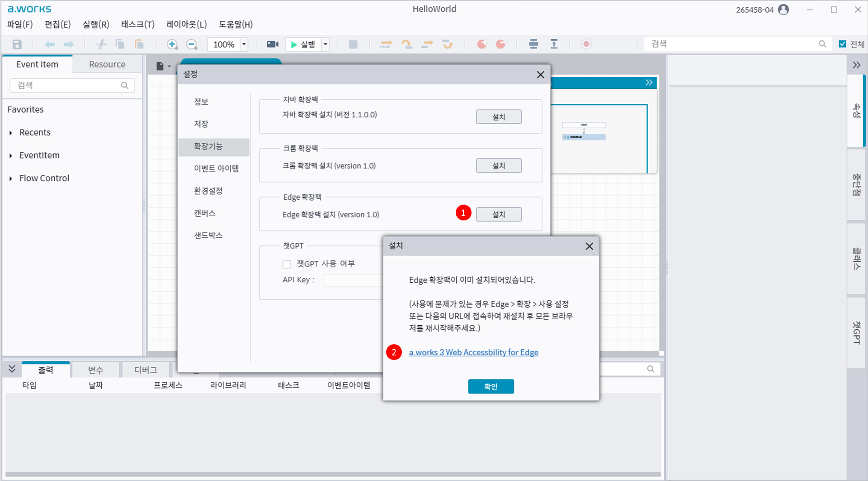
Task: Click the 실행 run button
Action: click(x=303, y=44)
